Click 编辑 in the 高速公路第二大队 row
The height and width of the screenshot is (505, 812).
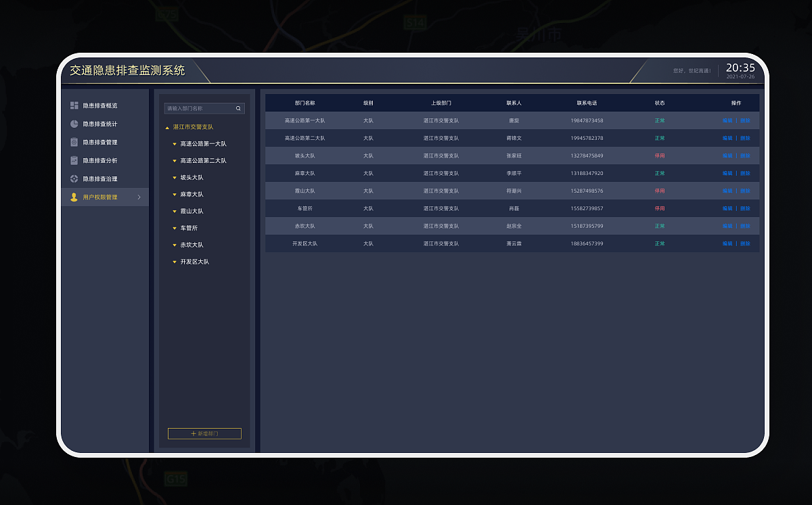tap(727, 138)
